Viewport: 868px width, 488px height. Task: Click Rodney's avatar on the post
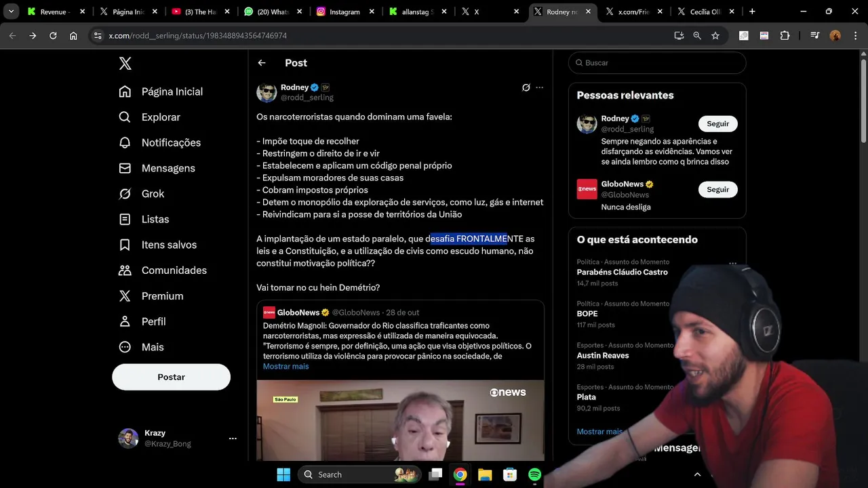(267, 92)
